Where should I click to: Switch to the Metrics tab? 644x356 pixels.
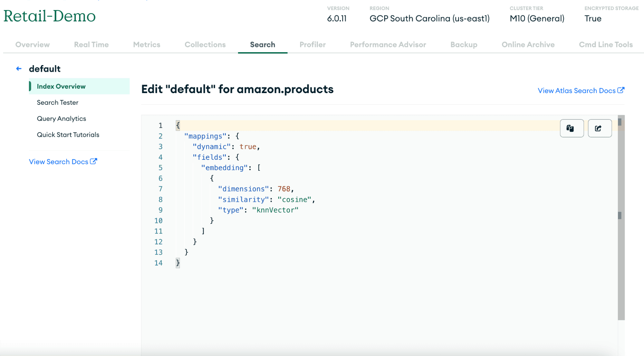(147, 44)
